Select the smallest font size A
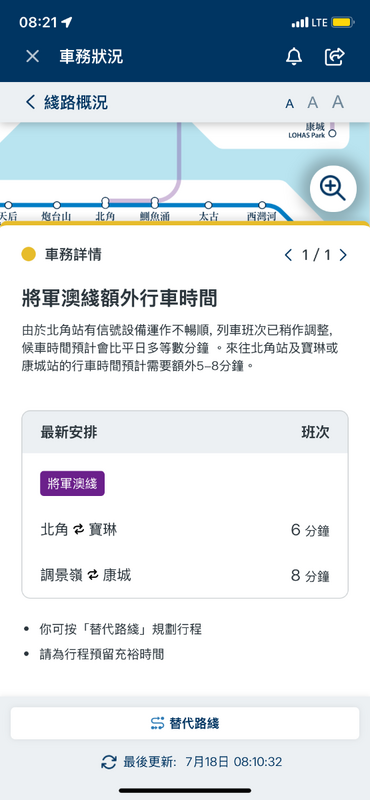370x800 pixels. (x=289, y=104)
